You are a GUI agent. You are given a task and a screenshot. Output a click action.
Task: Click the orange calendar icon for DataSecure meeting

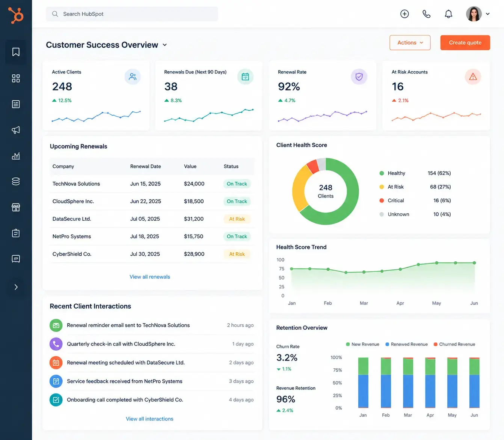(x=56, y=363)
